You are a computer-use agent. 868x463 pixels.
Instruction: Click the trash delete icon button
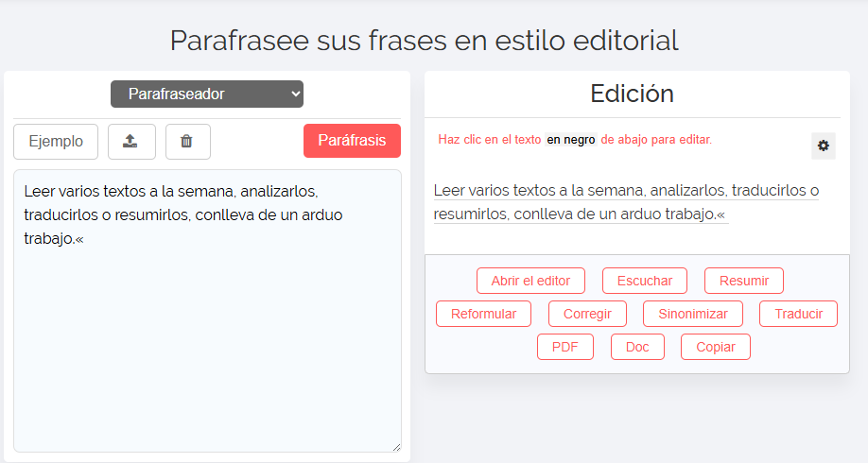click(x=187, y=142)
